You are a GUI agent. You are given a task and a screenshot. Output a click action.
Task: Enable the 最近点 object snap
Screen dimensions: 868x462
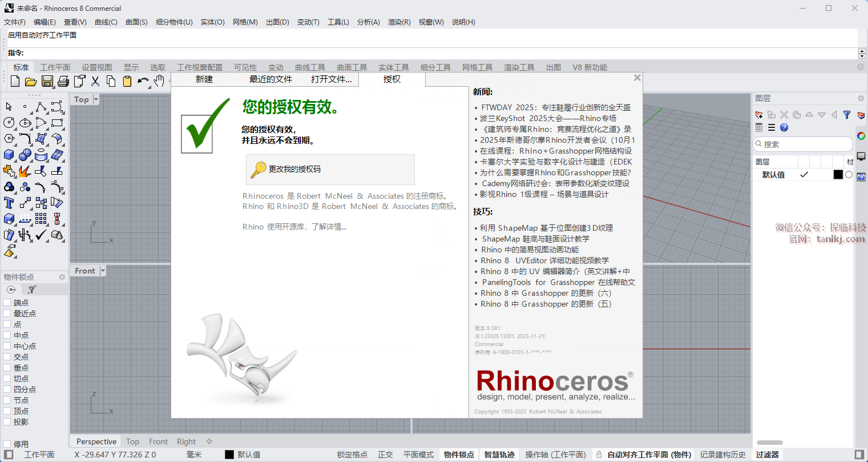7,314
